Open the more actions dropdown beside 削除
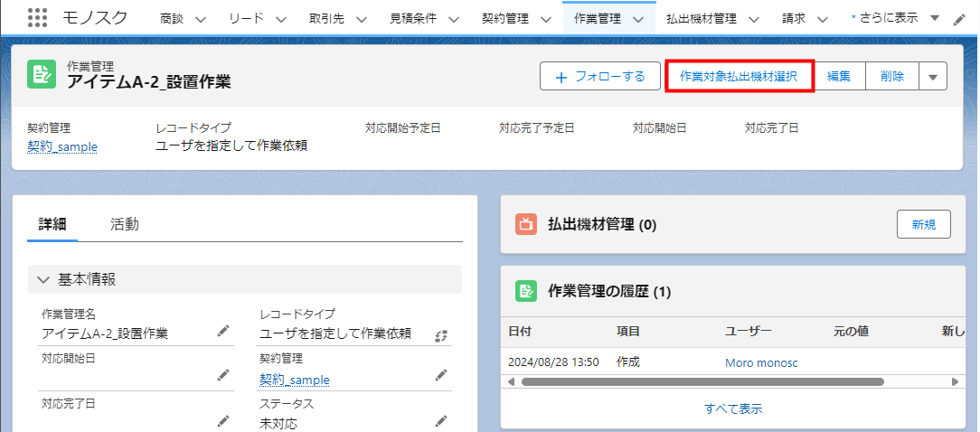Viewport: 980px width, 432px height. (933, 77)
